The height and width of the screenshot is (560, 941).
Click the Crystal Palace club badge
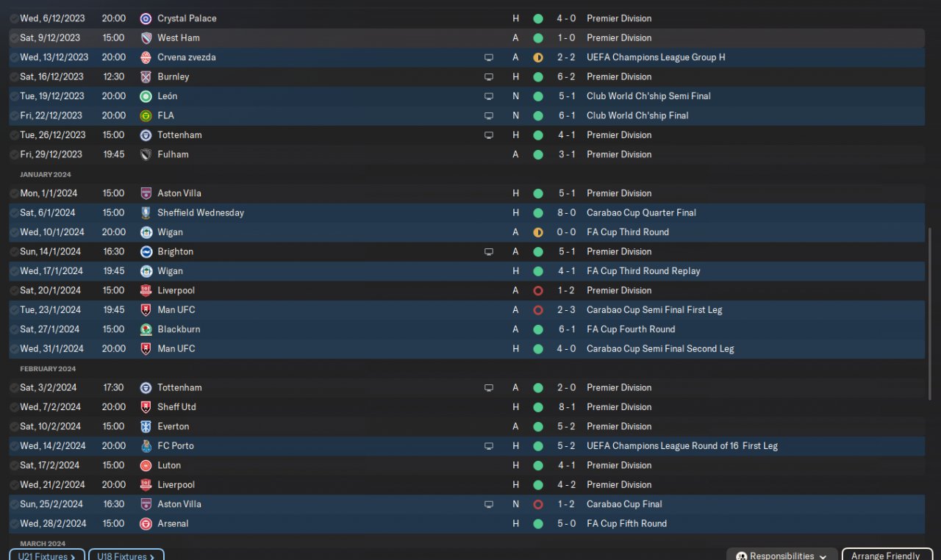pos(146,18)
